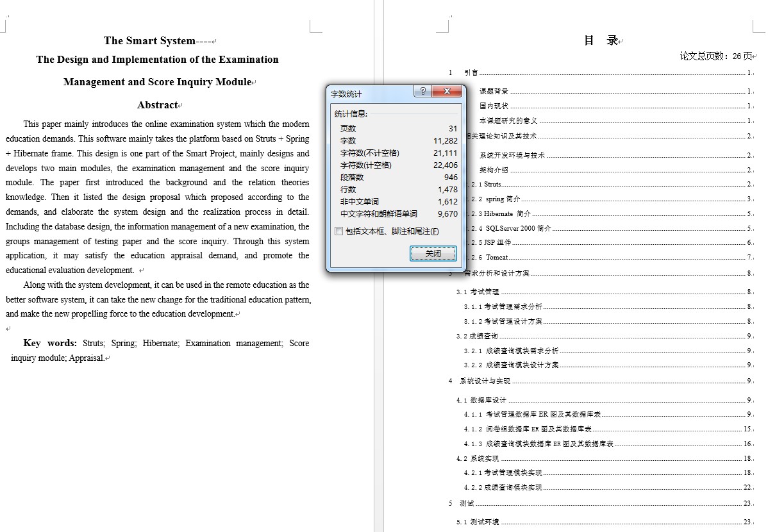This screenshot has height=532, width=768.
Task: Click the 统计信息: label in the dialog
Action: point(351,113)
